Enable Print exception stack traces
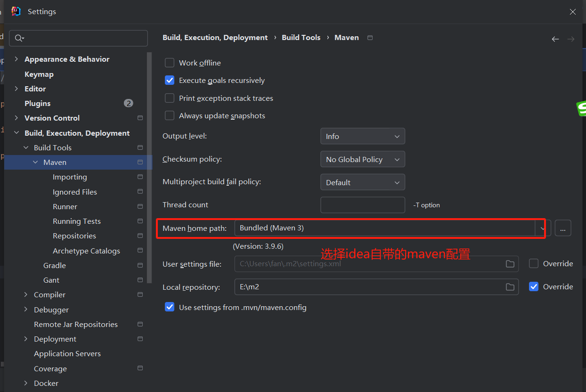This screenshot has height=392, width=586. tap(170, 98)
